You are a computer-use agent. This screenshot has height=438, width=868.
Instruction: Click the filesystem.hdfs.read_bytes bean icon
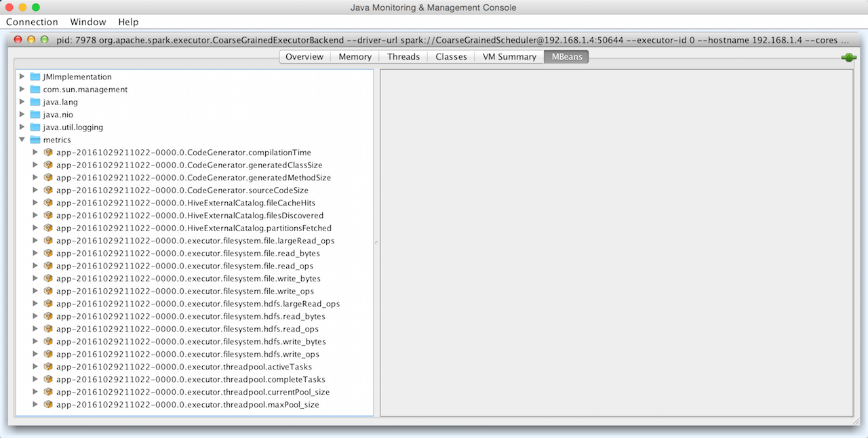(x=48, y=316)
